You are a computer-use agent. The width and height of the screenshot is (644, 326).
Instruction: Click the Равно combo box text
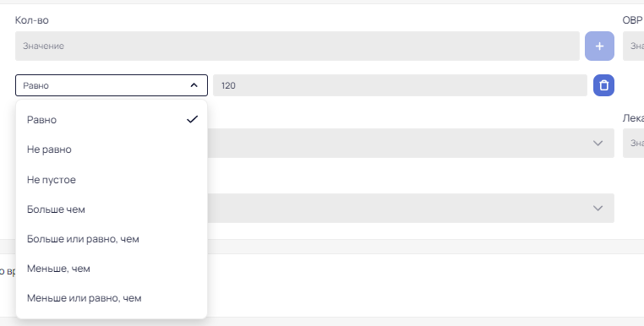35,85
